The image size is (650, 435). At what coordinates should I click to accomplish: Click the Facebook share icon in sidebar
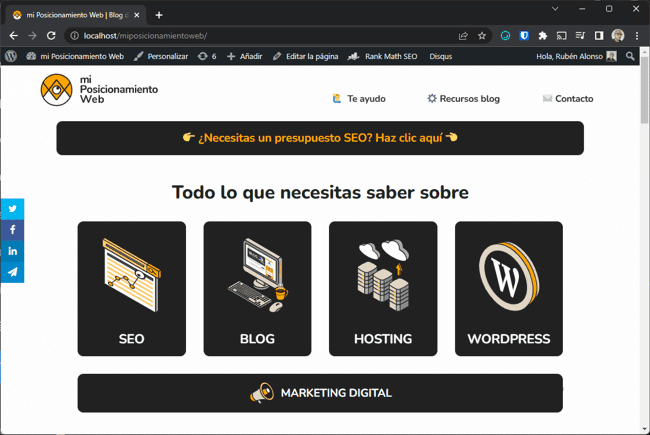click(12, 230)
